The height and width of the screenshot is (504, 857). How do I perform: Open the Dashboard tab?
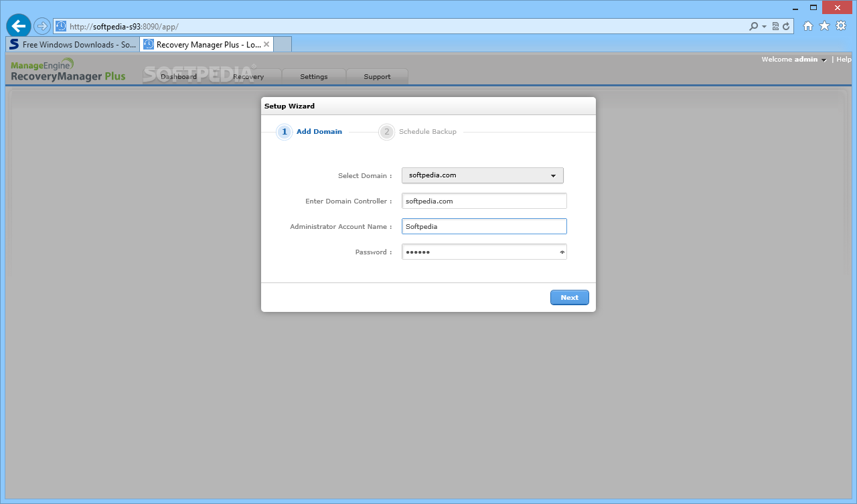(179, 76)
